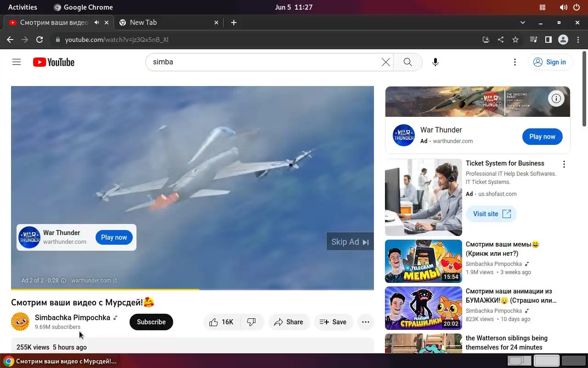The width and height of the screenshot is (588, 368).
Task: Open Chrome profile avatar
Action: [x=563, y=40]
